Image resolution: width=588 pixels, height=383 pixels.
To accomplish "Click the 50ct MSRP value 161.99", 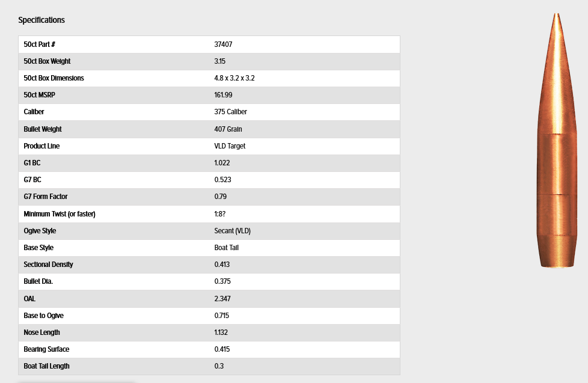I will coord(223,95).
